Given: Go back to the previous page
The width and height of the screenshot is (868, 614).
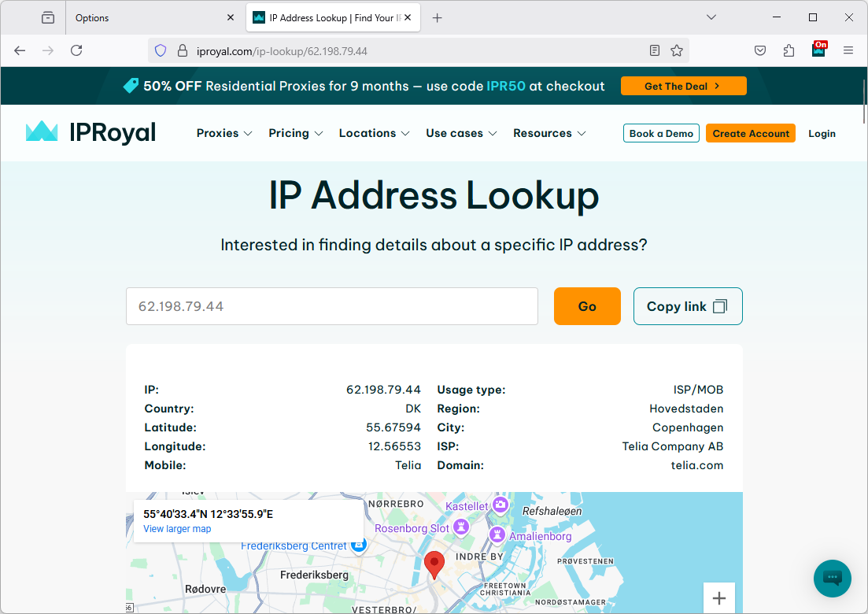Looking at the screenshot, I should [20, 51].
